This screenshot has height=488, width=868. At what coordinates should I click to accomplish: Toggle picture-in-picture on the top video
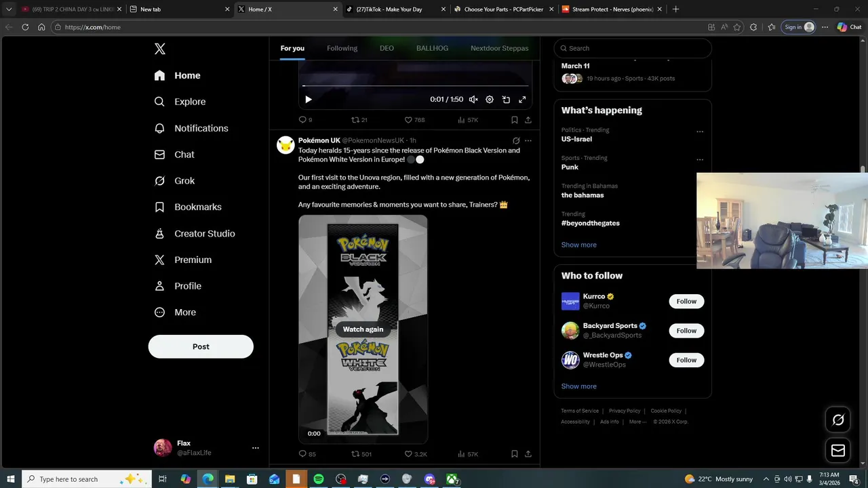506,100
